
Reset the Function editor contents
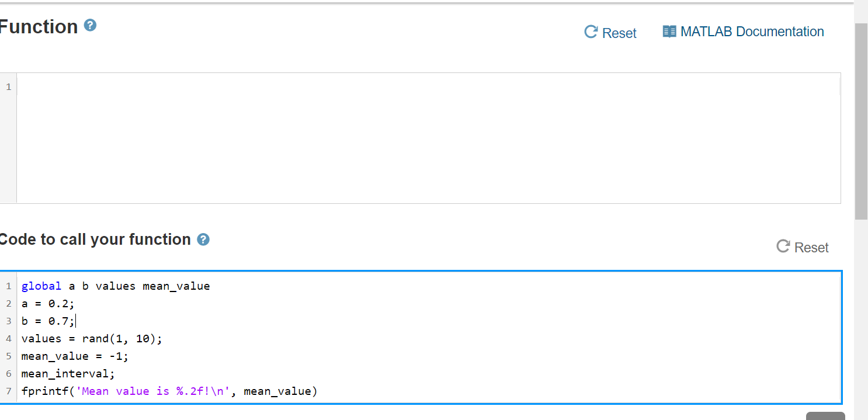[610, 33]
